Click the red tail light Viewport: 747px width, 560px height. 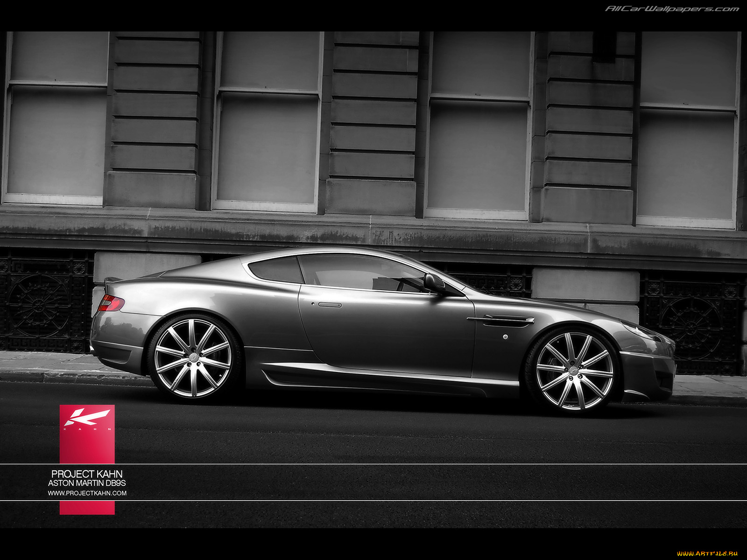111,303
